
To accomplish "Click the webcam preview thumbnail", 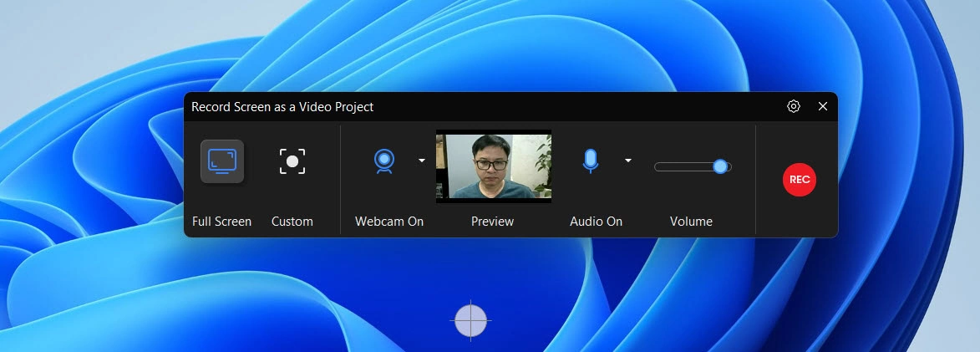I will coord(494,166).
